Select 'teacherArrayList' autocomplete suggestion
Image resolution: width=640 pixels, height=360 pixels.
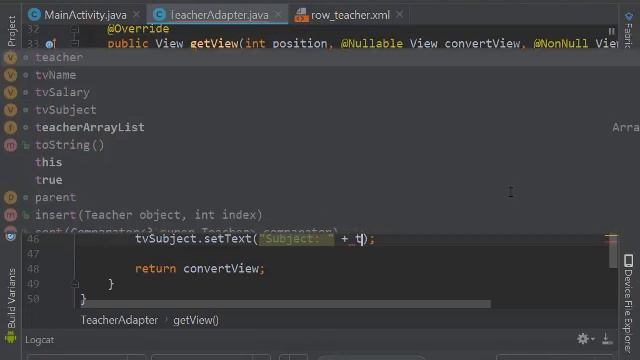click(320, 127)
